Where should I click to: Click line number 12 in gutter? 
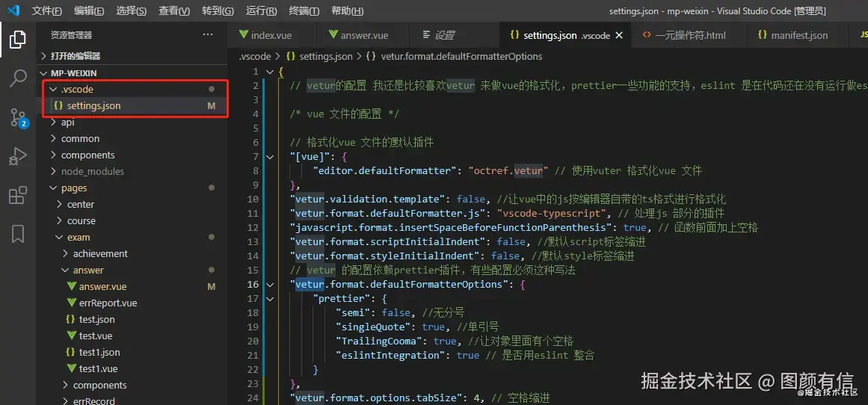253,227
